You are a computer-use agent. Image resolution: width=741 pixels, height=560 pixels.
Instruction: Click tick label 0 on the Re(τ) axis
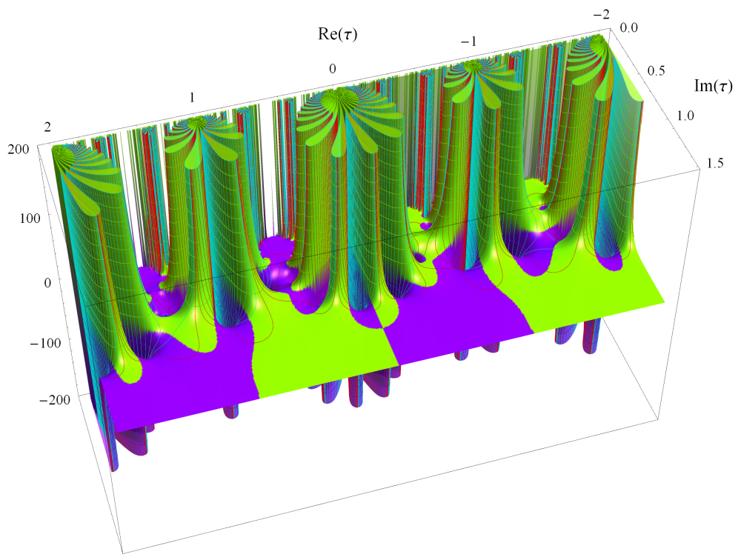[333, 68]
